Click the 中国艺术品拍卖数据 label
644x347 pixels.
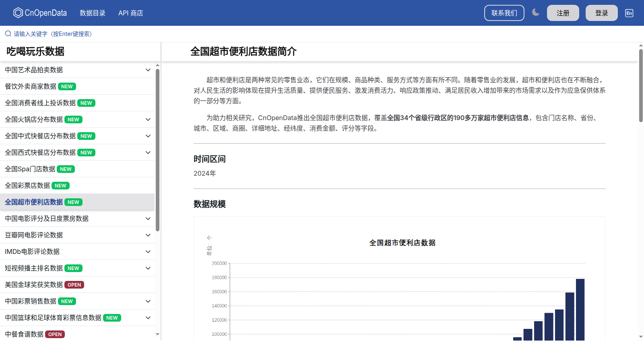pyautogui.click(x=34, y=70)
